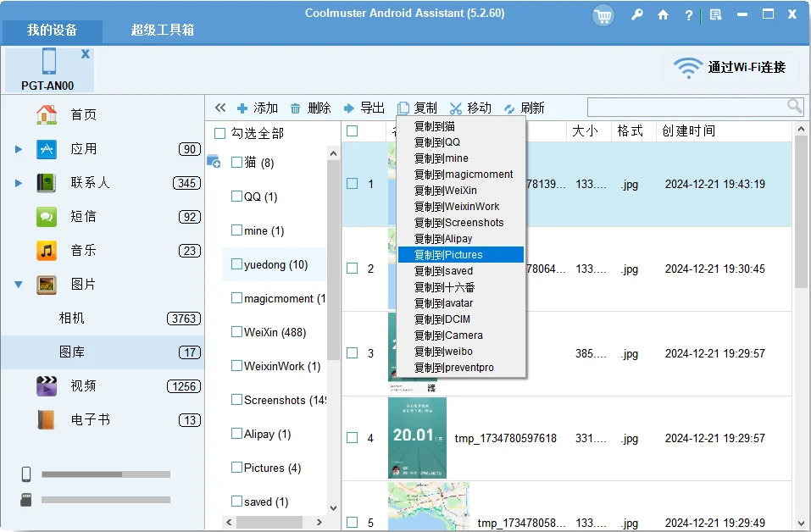
Task: Open the 短信 messages sidebar item
Action: click(x=84, y=217)
